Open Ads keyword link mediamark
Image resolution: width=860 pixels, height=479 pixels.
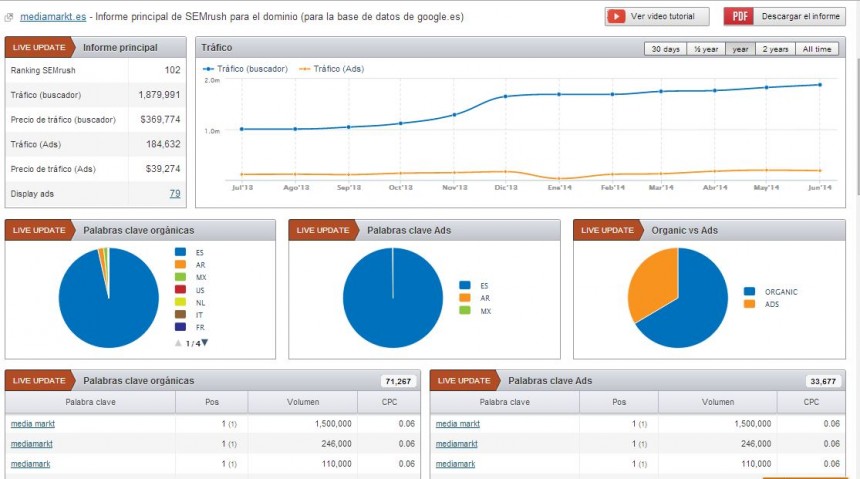(x=456, y=464)
